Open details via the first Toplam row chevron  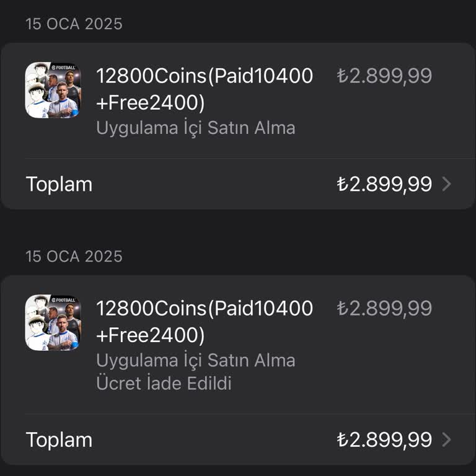pos(446,184)
